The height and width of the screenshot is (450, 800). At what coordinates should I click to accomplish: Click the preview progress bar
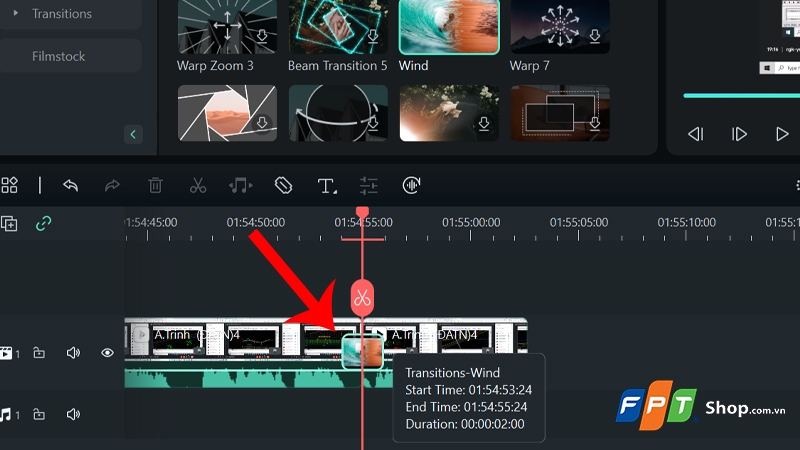[741, 95]
